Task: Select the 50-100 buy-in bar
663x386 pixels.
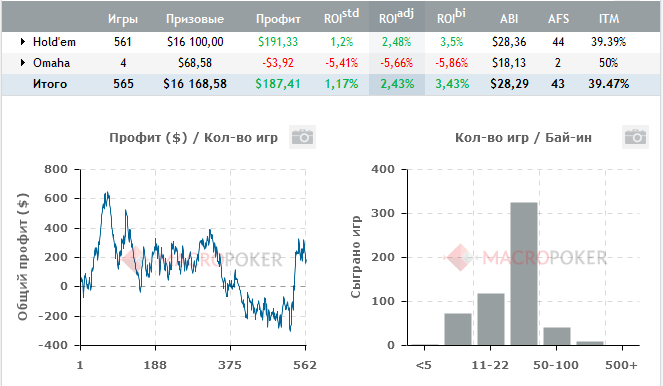Action: pos(557,336)
